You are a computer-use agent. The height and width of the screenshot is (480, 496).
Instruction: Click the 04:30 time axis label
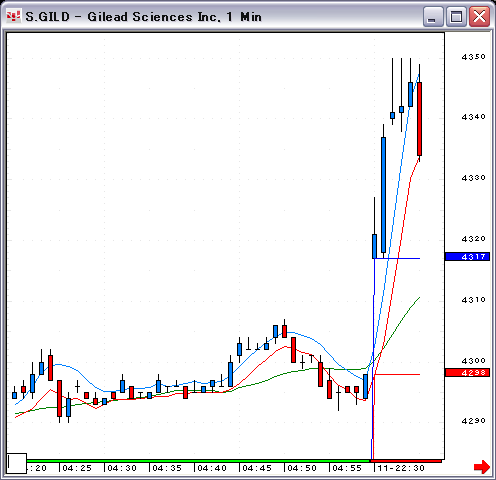[122, 468]
